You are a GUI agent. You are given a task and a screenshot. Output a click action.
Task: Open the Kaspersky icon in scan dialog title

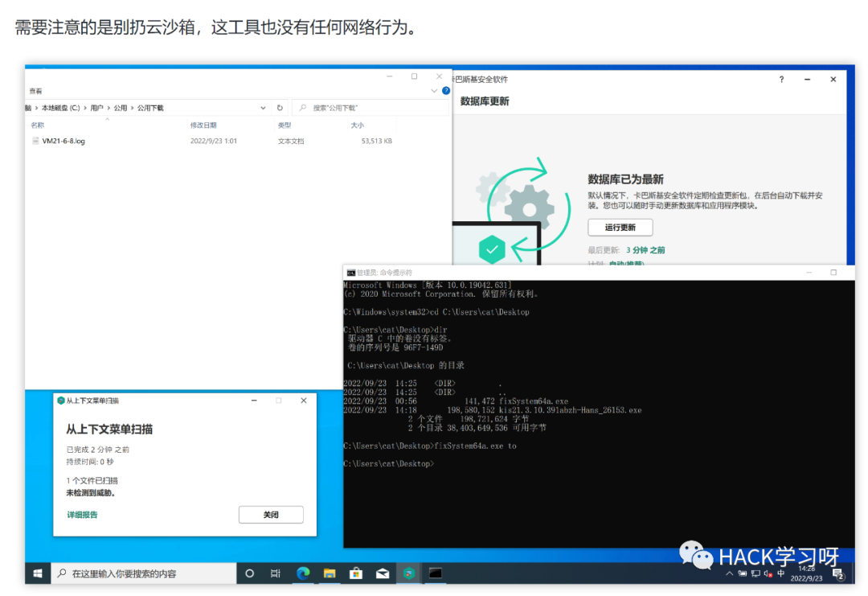pyautogui.click(x=61, y=401)
